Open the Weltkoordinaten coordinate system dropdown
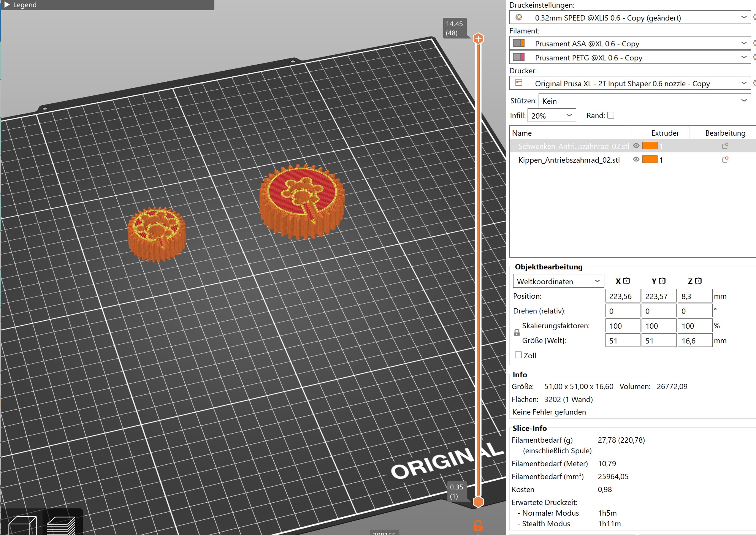The height and width of the screenshot is (535, 756). click(558, 281)
